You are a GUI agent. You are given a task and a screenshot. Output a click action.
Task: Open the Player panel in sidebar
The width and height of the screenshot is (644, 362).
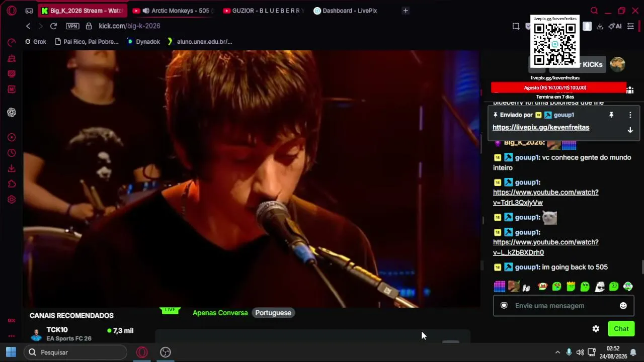click(12, 137)
